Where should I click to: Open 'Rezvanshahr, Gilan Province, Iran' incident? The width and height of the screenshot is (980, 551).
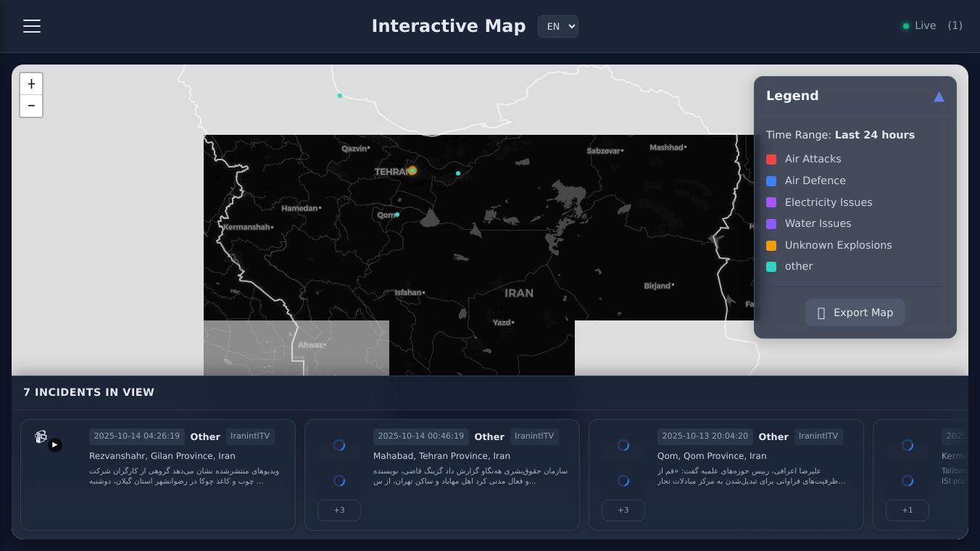coord(162,456)
